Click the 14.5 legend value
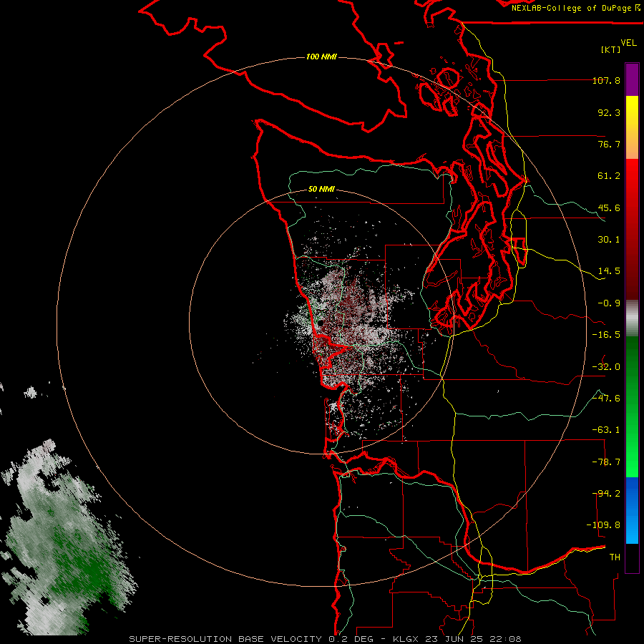 609,271
